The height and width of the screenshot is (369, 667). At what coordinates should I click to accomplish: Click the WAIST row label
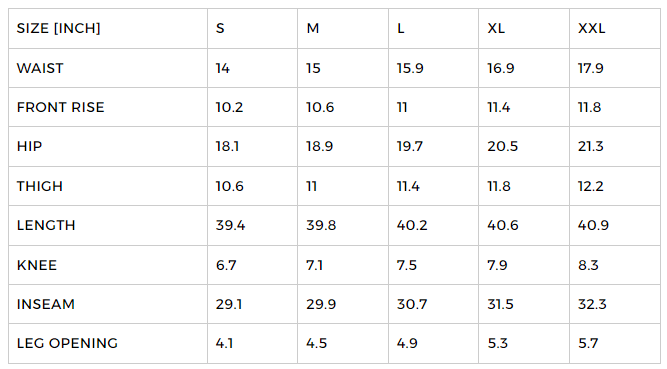pos(40,68)
